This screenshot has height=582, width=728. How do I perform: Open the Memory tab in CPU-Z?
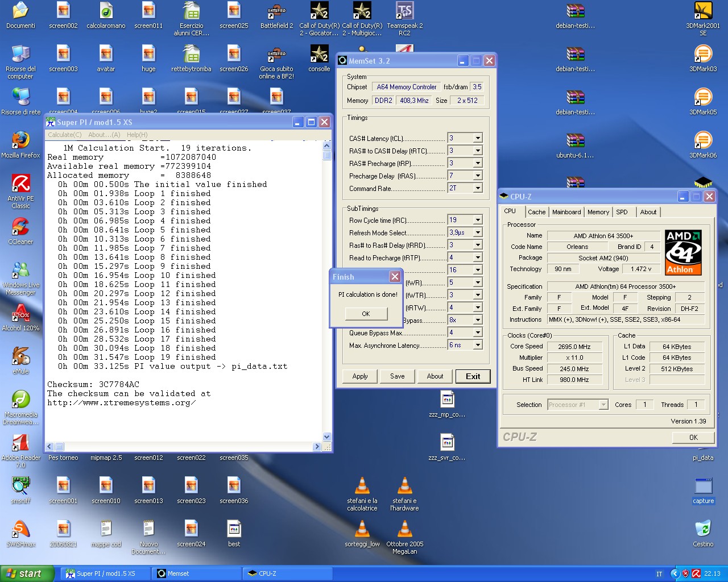tap(598, 212)
